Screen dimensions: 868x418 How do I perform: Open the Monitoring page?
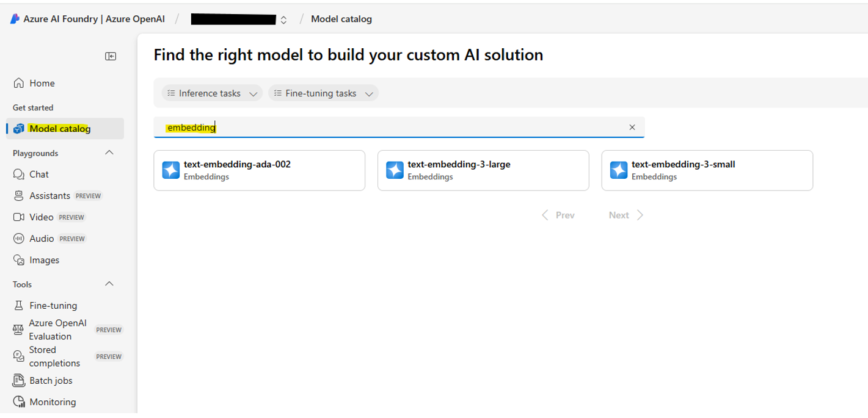click(53, 402)
